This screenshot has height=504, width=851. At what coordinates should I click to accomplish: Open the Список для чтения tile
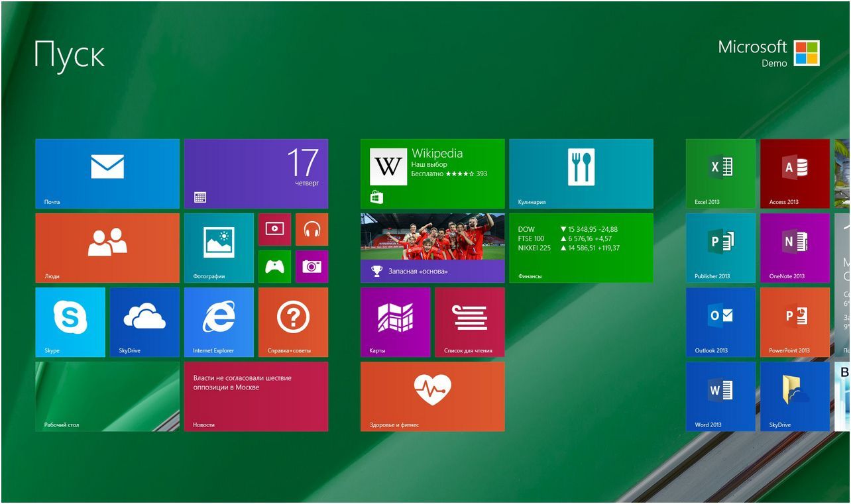[469, 321]
